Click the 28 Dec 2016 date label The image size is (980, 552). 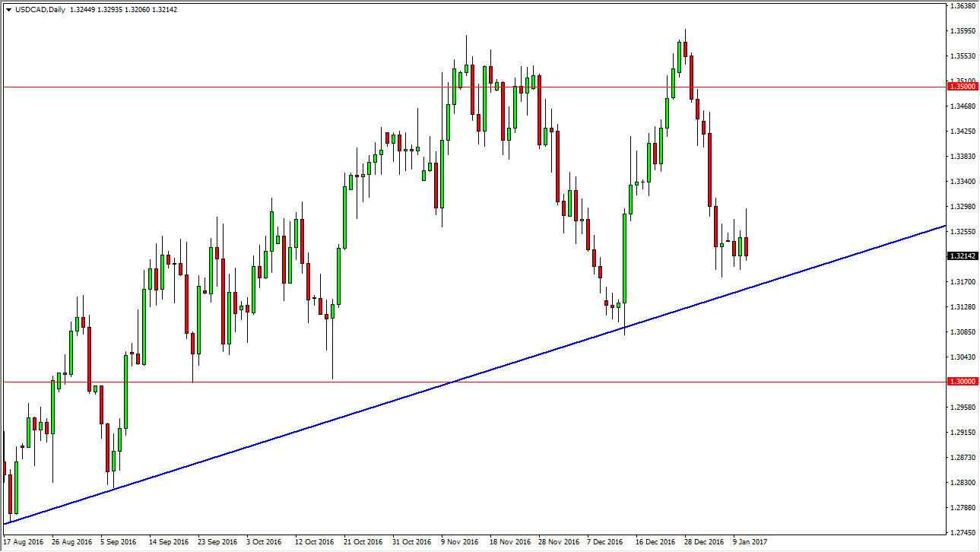click(x=704, y=542)
